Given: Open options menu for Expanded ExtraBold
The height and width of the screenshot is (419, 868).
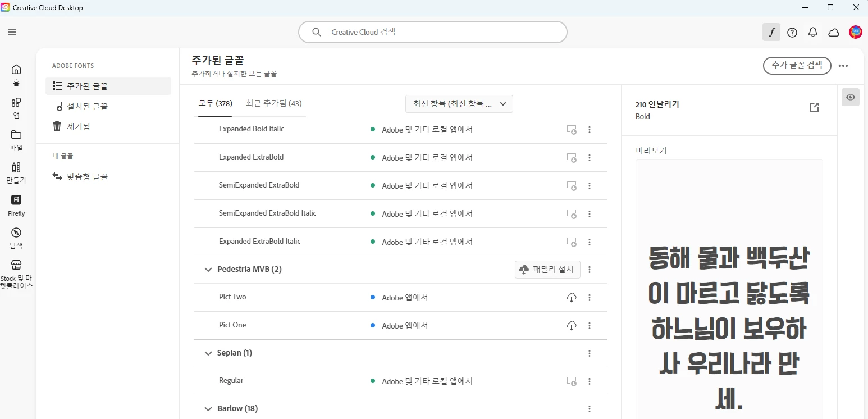Looking at the screenshot, I should point(590,158).
